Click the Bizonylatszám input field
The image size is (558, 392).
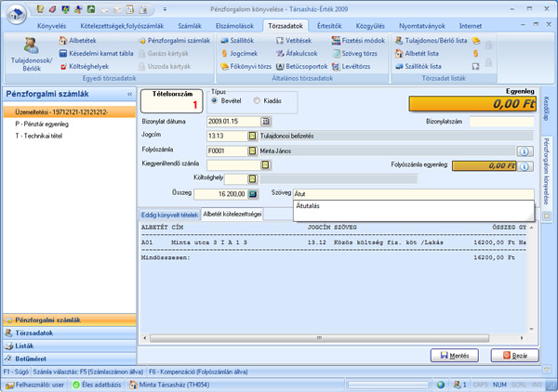pyautogui.click(x=500, y=121)
